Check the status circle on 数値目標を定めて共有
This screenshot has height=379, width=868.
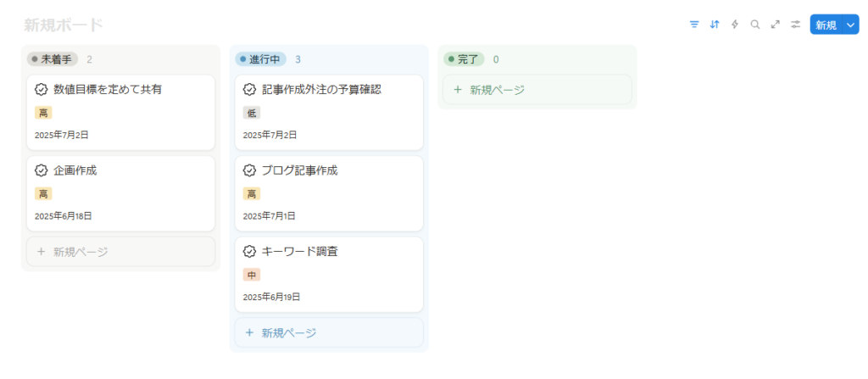click(41, 89)
